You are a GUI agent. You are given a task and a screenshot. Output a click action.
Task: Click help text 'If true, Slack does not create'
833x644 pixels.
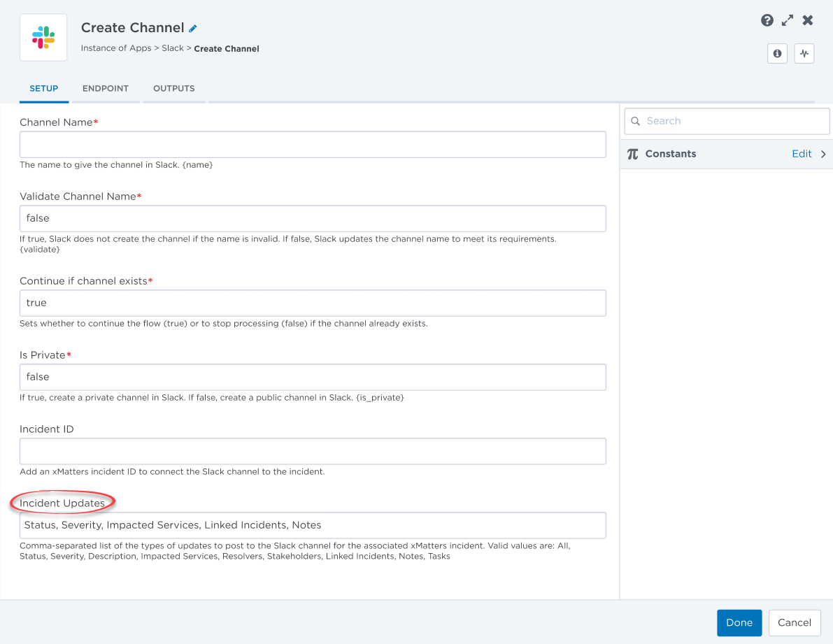(x=288, y=244)
